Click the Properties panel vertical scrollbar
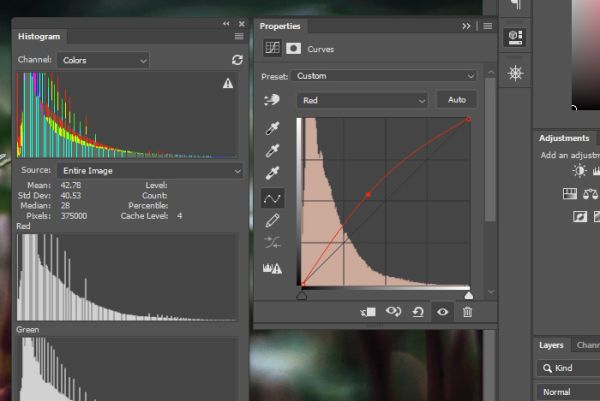Screen dimensions: 600x401 (x=490, y=149)
